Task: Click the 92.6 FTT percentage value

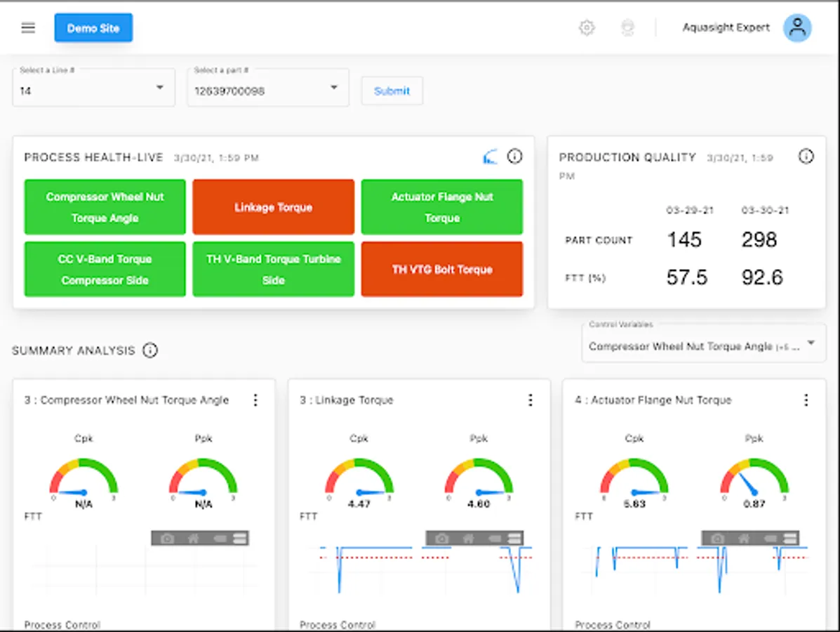Action: pos(762,277)
